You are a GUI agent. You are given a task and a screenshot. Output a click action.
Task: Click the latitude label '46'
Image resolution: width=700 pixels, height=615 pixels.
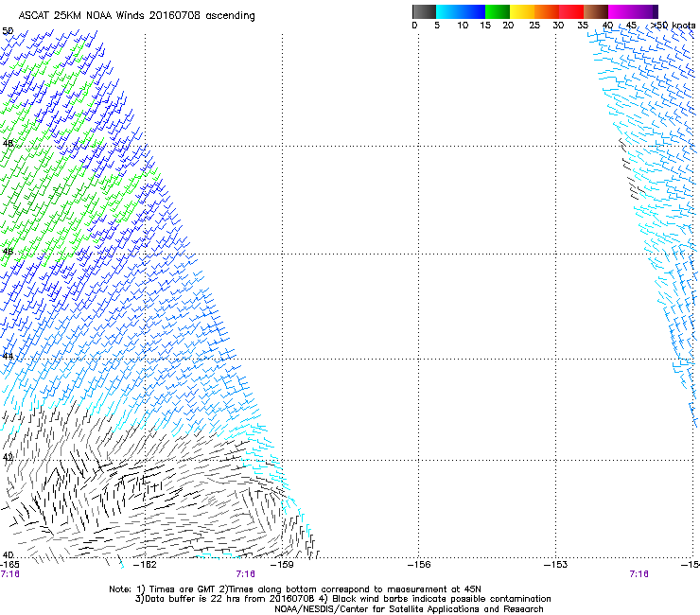(x=8, y=252)
